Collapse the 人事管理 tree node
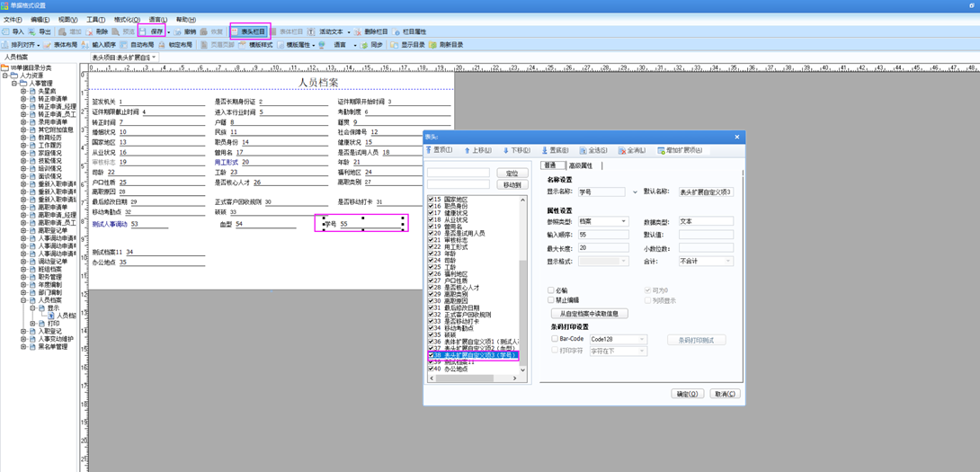 click(x=14, y=84)
